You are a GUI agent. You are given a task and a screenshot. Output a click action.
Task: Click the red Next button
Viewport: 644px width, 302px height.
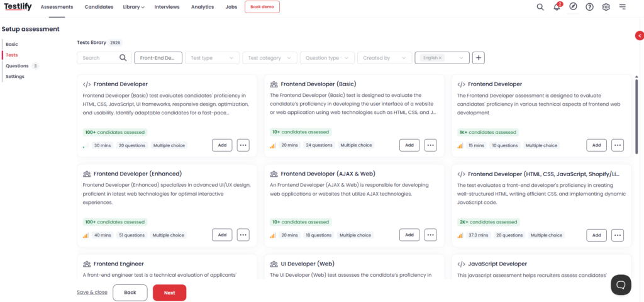tap(170, 293)
